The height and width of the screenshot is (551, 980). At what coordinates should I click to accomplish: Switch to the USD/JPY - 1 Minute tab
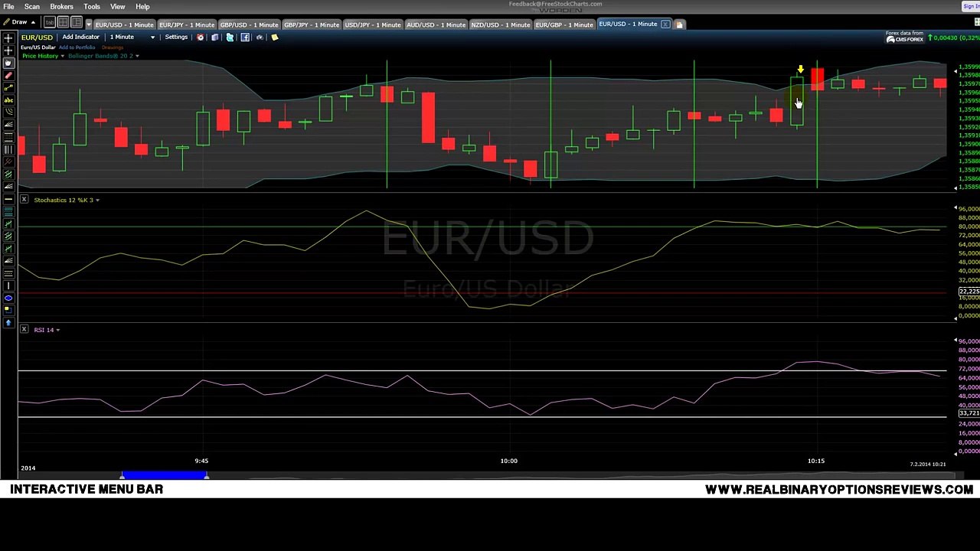coord(373,24)
